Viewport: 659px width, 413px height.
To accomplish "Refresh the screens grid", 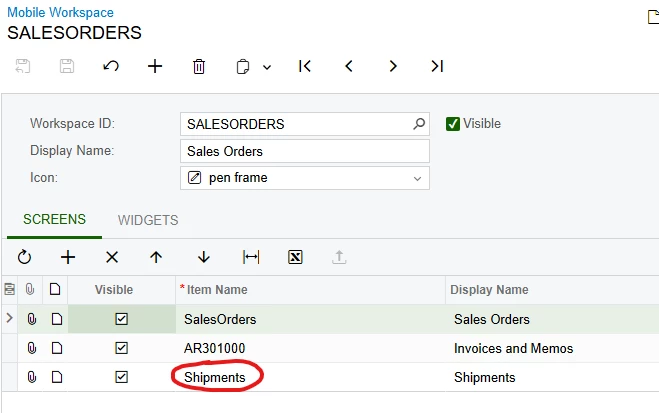I will click(24, 257).
